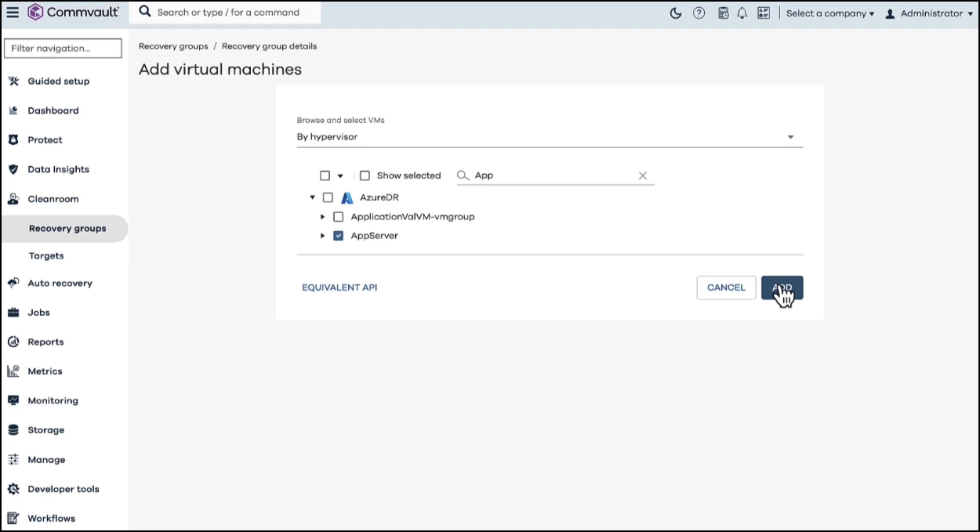Viewport: 980px width, 532px height.
Task: Click the hamburger menu icon
Action: [x=13, y=13]
